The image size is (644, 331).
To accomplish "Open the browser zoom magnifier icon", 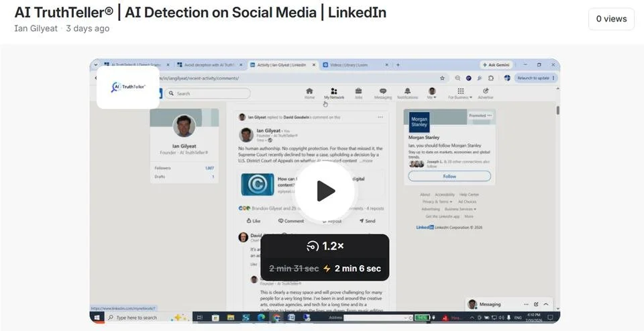I will click(x=458, y=78).
